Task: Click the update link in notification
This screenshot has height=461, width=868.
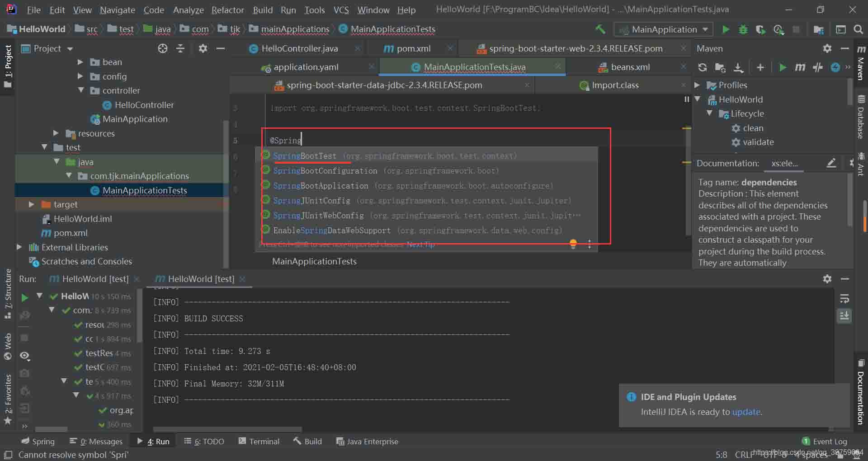Action: pyautogui.click(x=746, y=412)
